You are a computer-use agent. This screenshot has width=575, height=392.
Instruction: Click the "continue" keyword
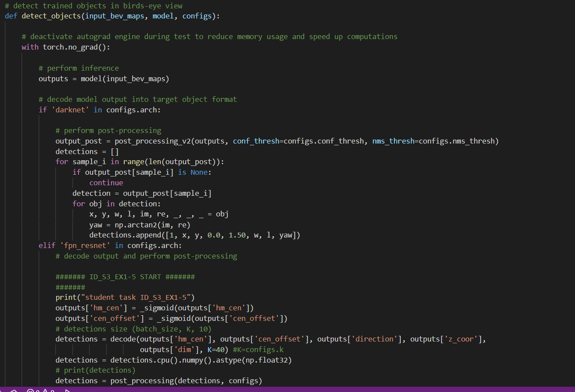[x=106, y=183]
